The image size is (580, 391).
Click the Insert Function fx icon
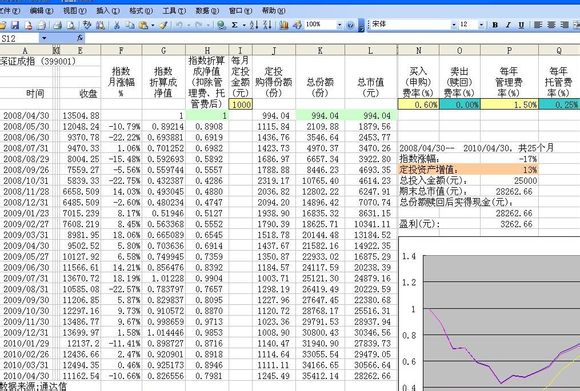(80, 38)
